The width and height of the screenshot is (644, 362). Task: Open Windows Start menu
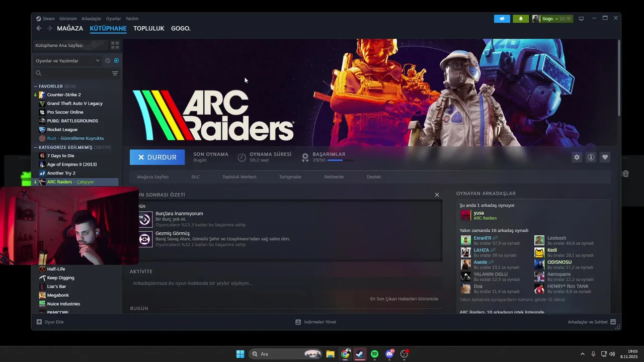coord(240,354)
